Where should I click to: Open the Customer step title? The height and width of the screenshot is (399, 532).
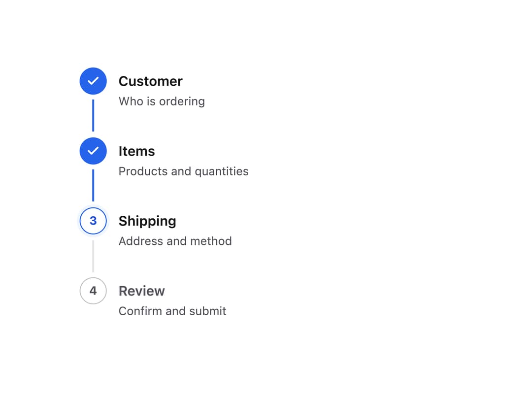coord(151,81)
